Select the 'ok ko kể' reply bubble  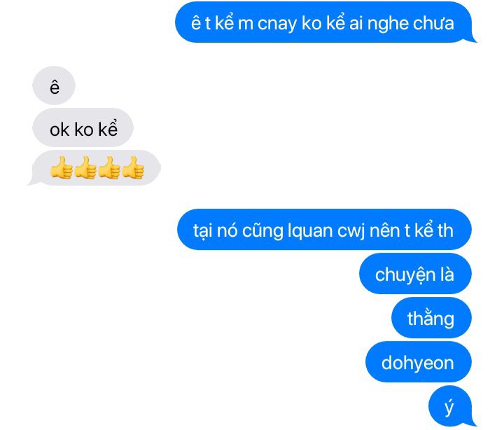coord(83,127)
